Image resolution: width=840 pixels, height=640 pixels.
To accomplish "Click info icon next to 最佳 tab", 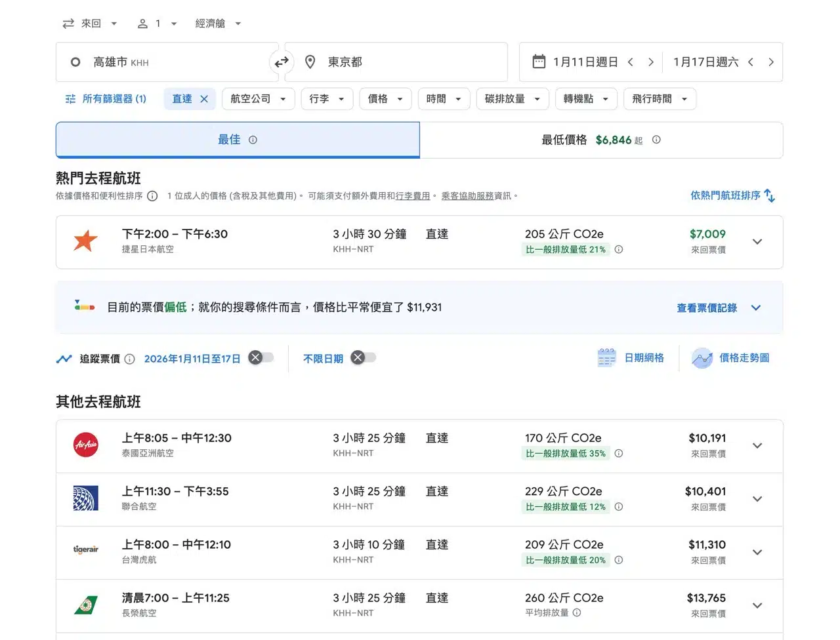I will point(253,140).
